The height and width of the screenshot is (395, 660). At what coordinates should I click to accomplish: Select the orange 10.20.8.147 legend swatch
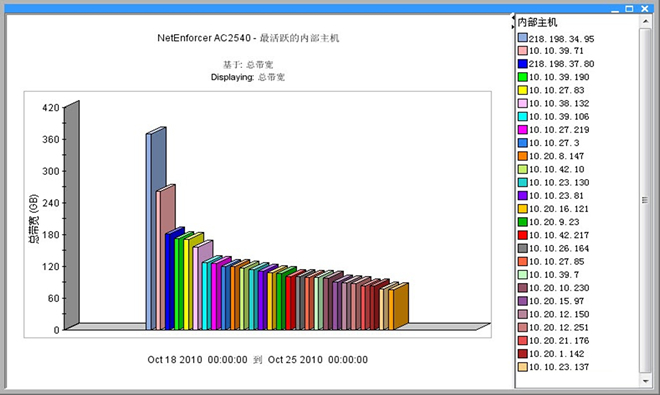pos(522,156)
